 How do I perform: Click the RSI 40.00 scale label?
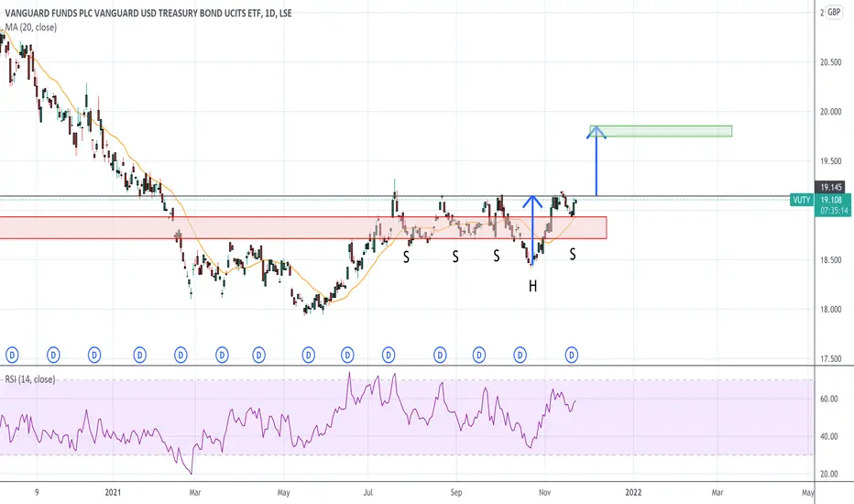coord(829,436)
